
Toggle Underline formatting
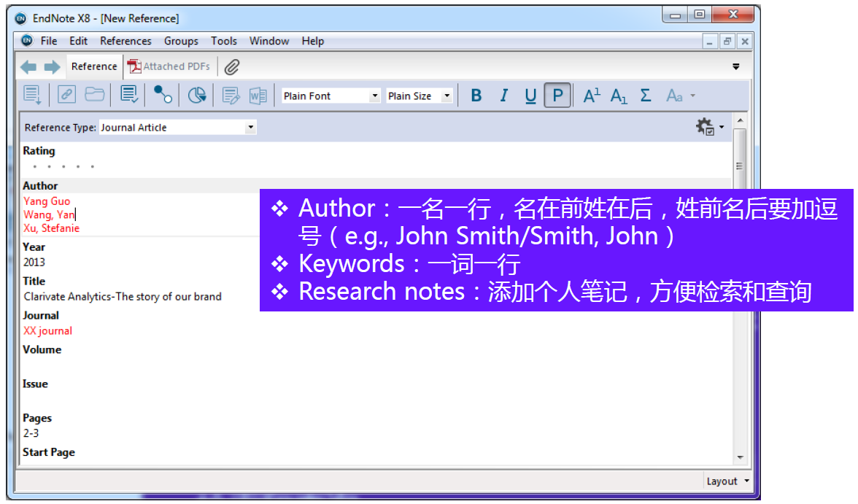[530, 96]
